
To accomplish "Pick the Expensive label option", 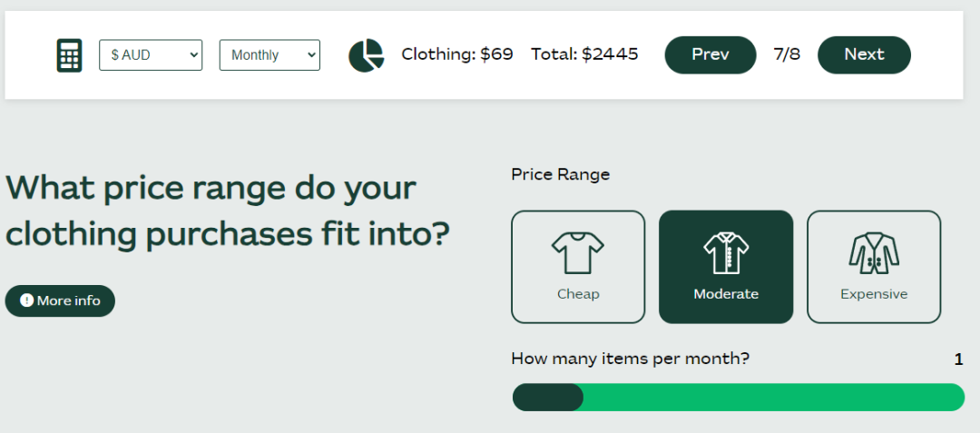I will click(874, 294).
